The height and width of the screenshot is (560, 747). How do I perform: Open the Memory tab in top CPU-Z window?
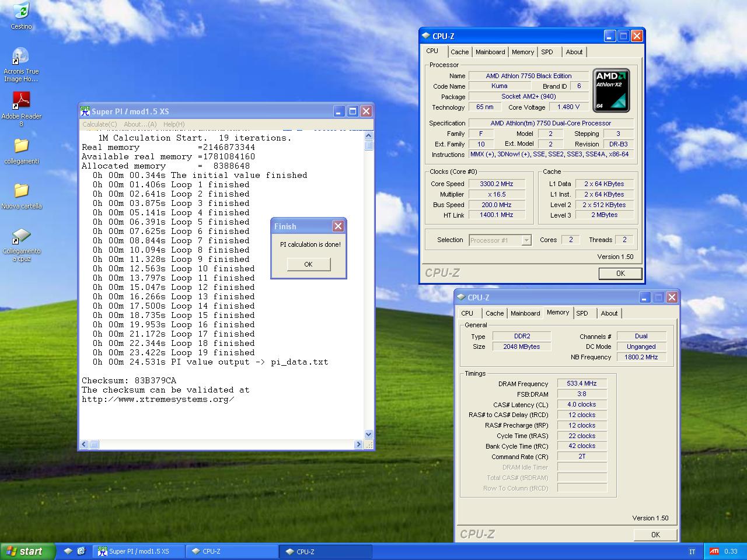click(x=523, y=52)
